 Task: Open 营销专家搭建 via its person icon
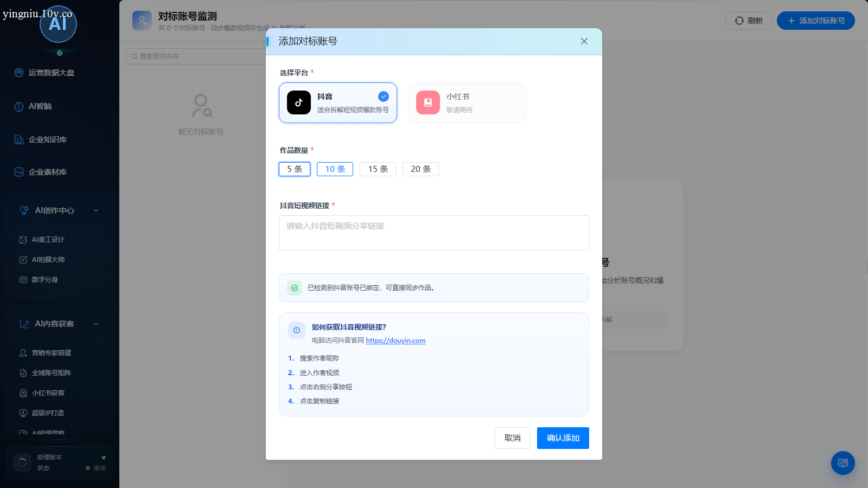coord(23,353)
